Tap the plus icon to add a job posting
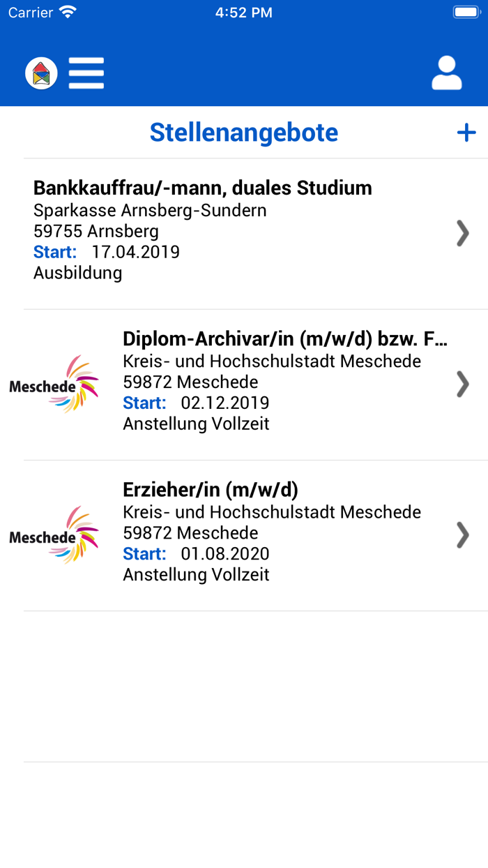The height and width of the screenshot is (868, 488). [466, 131]
